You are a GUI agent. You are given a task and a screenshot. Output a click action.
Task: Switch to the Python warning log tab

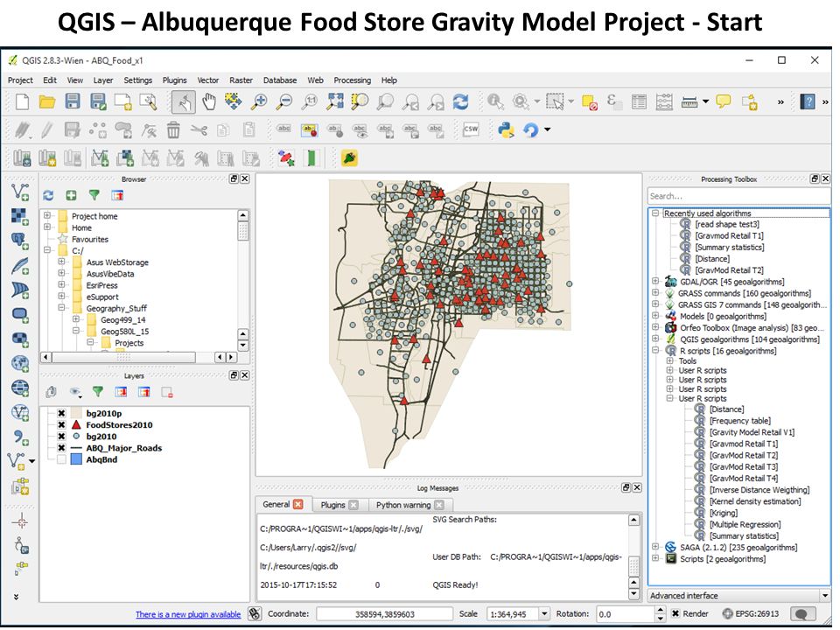click(x=403, y=505)
